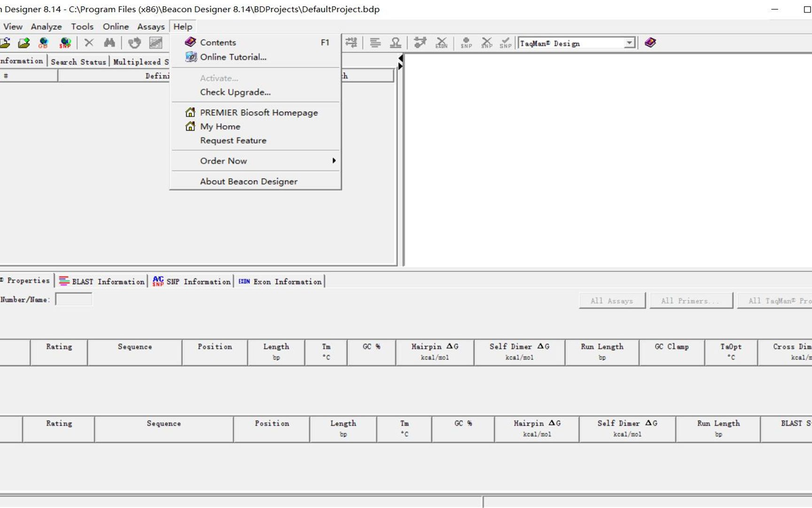Click the GB globe icon for GenBank
The width and height of the screenshot is (812, 508).
coord(43,43)
